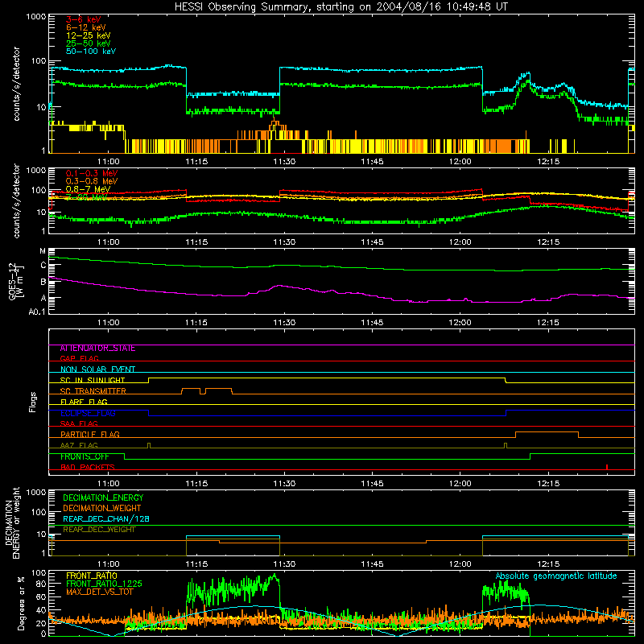Click 'Absolute geomagnetic latitude' label

(556, 576)
